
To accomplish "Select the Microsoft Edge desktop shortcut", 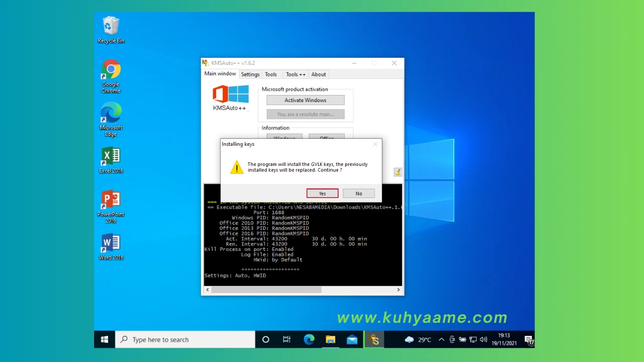I will 111,120.
